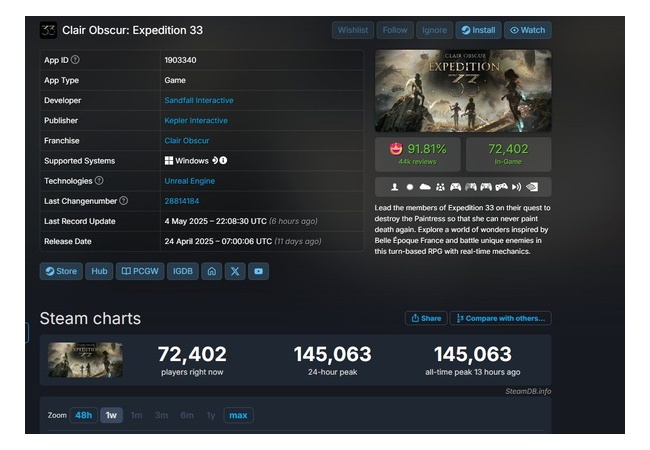Screen dimensions: 650x450
Task: Open the homepage link with house icon
Action: tap(211, 271)
